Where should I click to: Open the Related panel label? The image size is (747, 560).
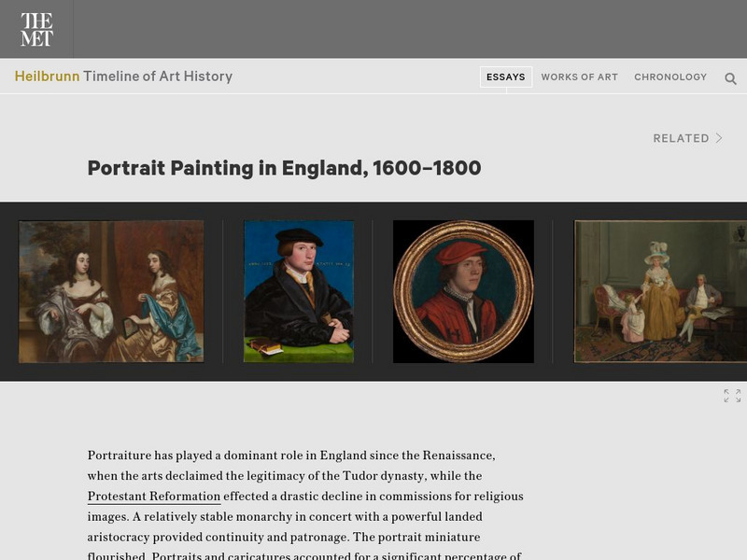pyautogui.click(x=681, y=138)
